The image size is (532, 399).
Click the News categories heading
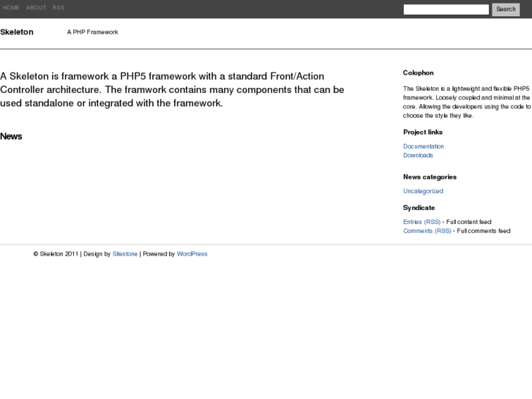coord(430,176)
